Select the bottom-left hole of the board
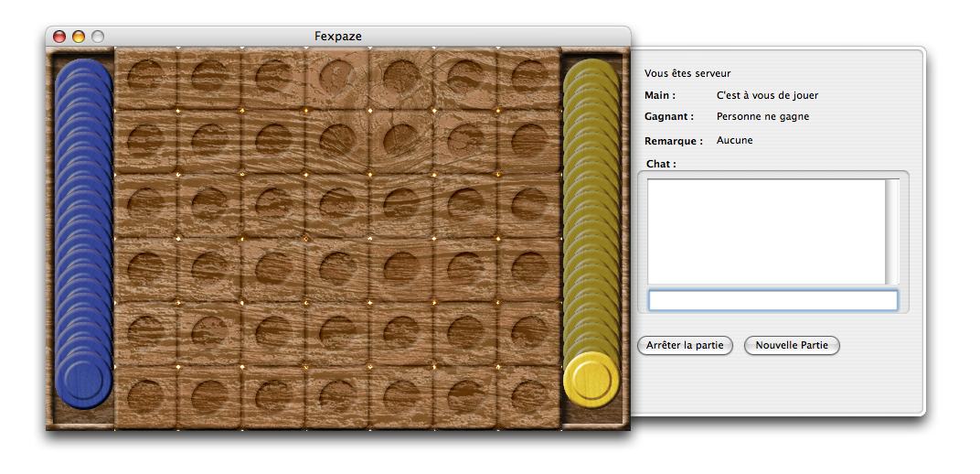The width and height of the screenshot is (980, 474). [x=145, y=396]
